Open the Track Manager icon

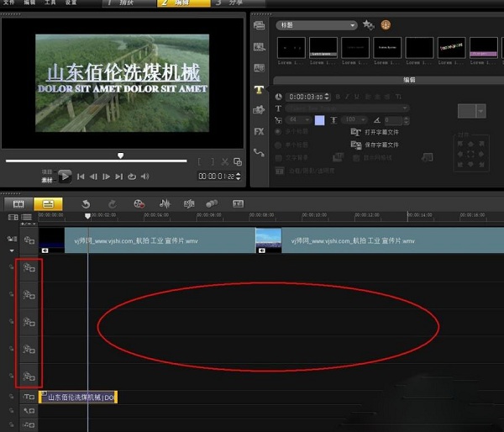[26, 218]
